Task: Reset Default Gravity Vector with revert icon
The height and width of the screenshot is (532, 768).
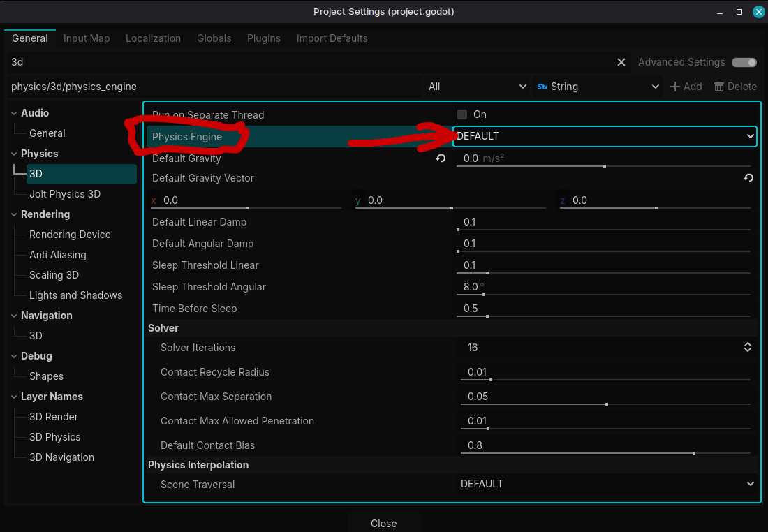Action: [x=748, y=178]
